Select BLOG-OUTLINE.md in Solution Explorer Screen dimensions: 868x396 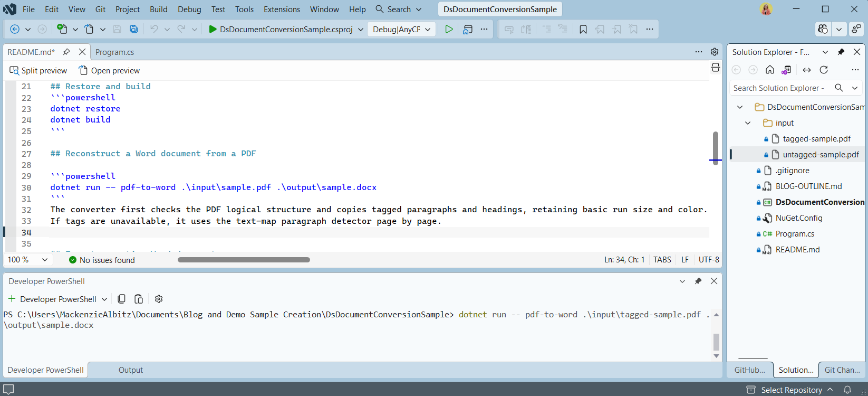(x=808, y=186)
